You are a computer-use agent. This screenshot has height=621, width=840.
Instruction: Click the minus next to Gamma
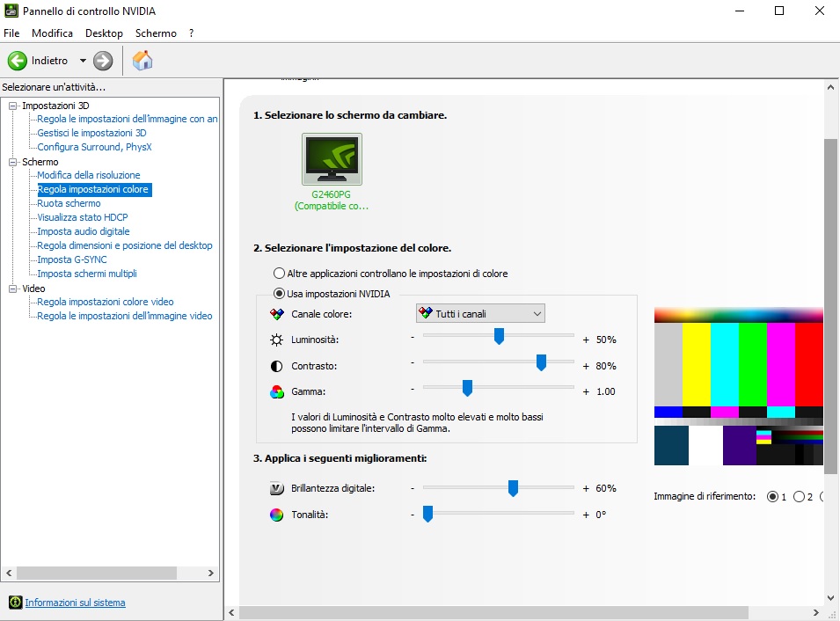click(x=413, y=389)
